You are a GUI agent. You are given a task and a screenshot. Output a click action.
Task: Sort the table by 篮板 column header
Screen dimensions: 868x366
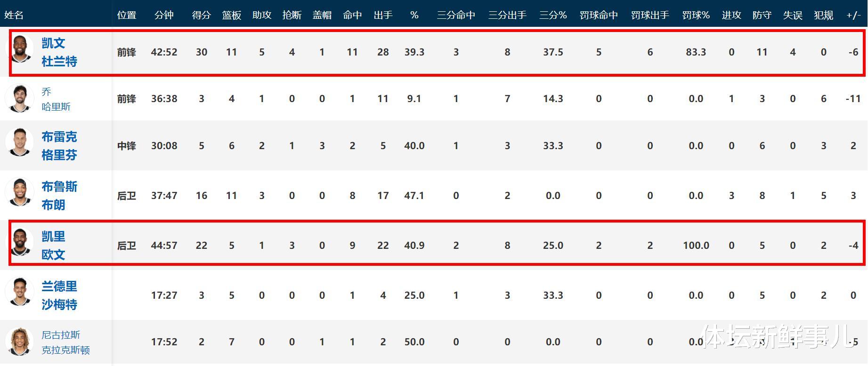(231, 15)
